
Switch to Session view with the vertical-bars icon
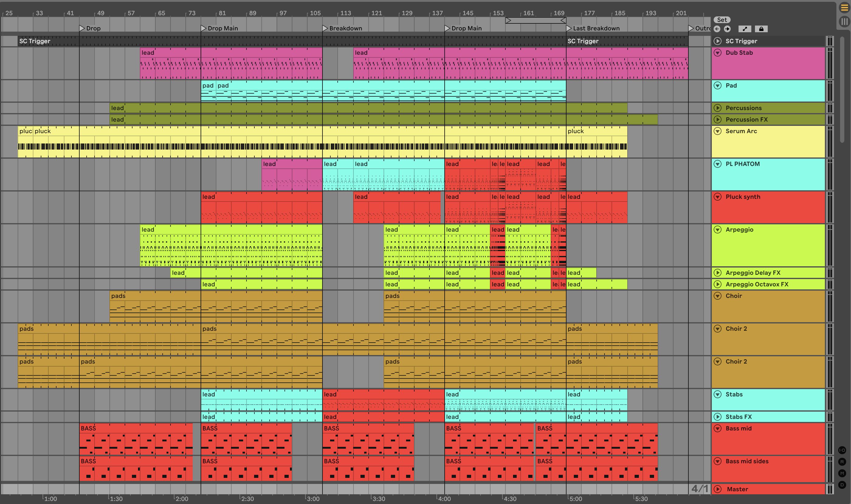click(844, 22)
